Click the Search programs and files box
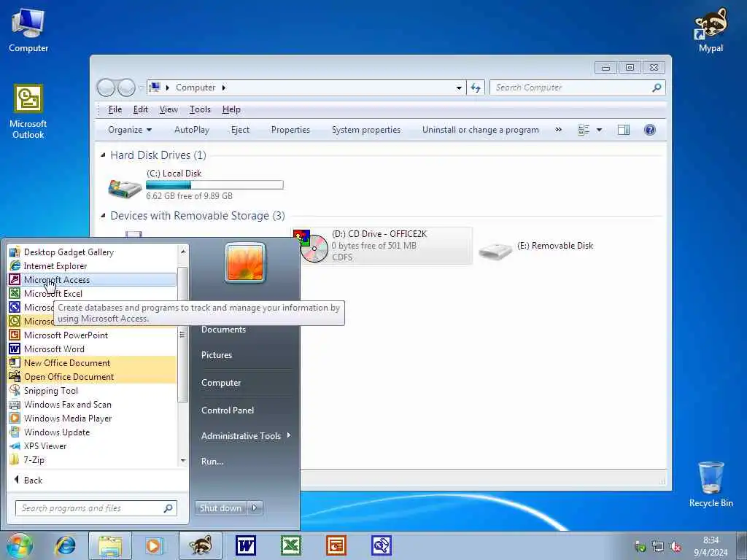Viewport: 747px width, 560px height. pyautogui.click(x=96, y=508)
